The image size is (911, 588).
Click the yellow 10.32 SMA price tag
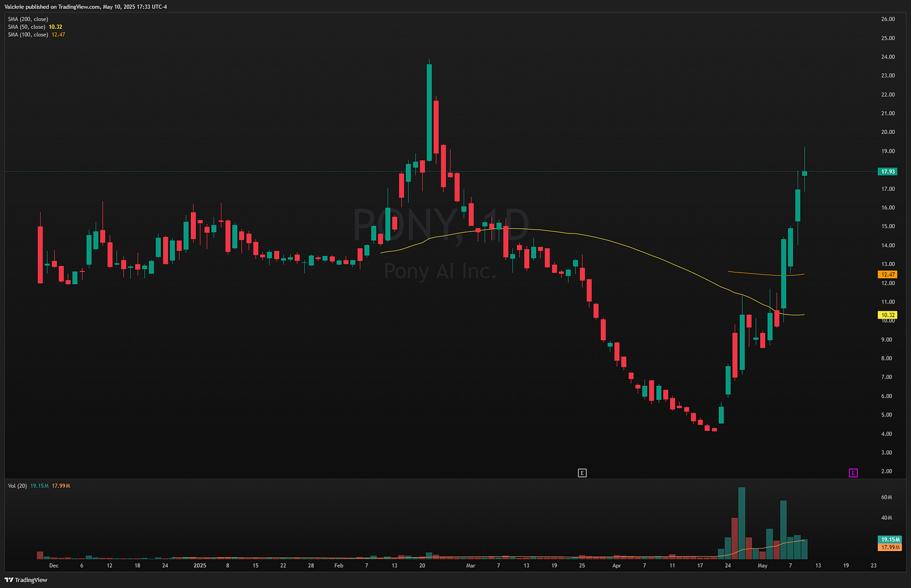pyautogui.click(x=888, y=315)
